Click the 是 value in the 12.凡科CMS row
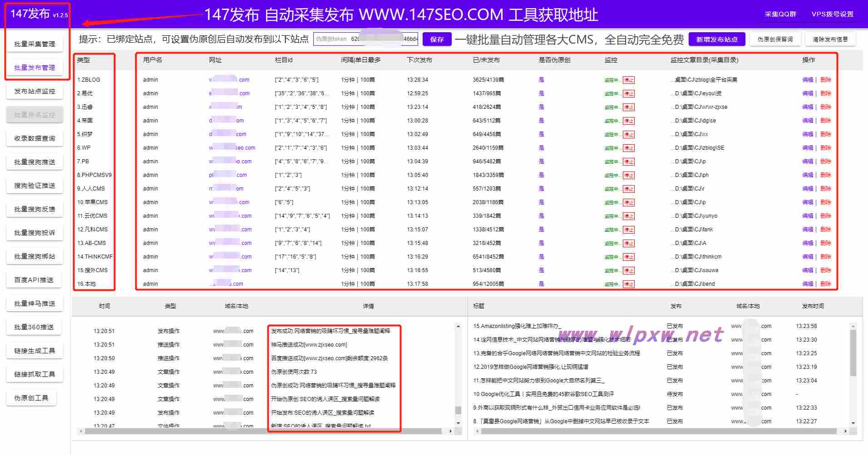The height and width of the screenshot is (455, 868). pyautogui.click(x=541, y=230)
